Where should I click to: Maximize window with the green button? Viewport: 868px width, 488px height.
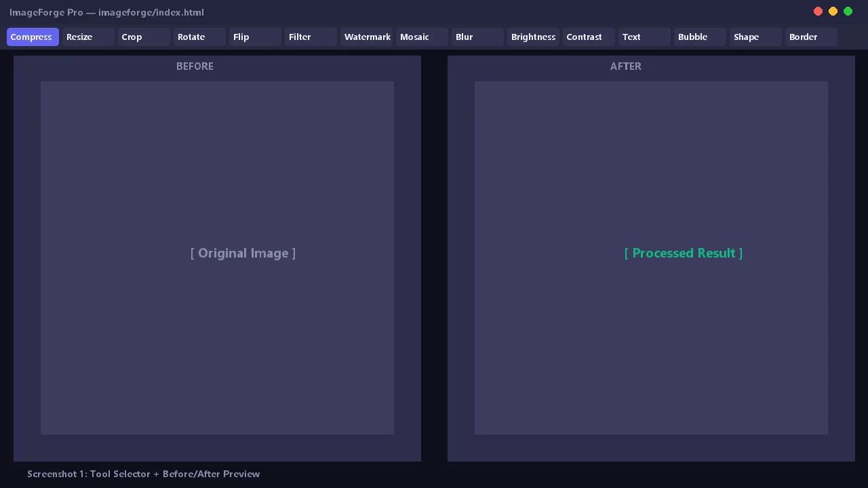point(848,12)
